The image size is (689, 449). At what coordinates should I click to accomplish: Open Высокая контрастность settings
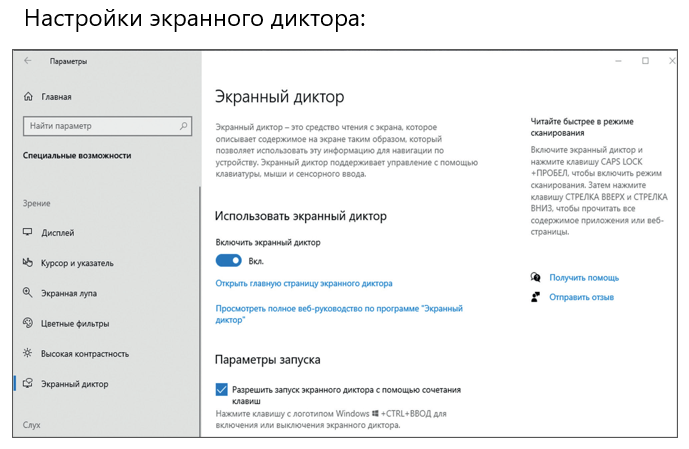point(85,354)
